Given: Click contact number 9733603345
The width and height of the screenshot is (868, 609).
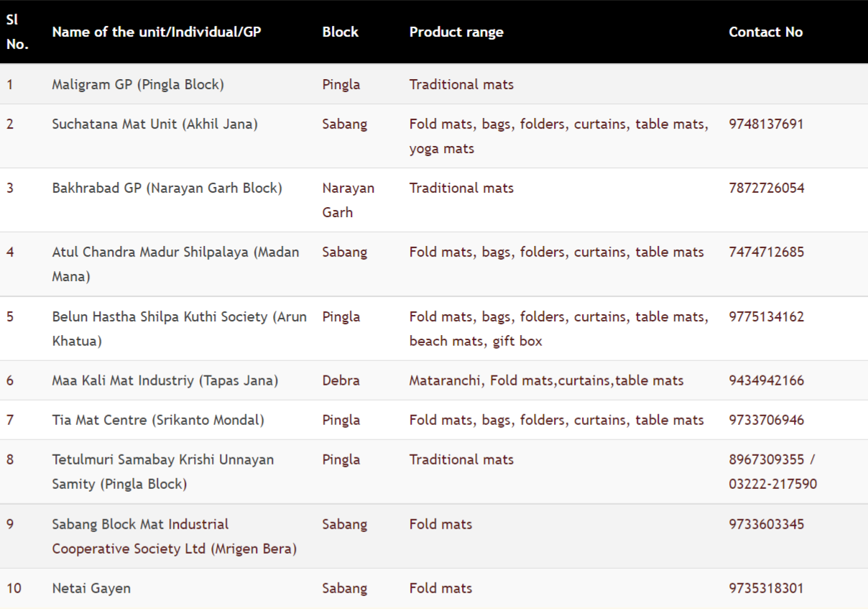Looking at the screenshot, I should coord(766,523).
